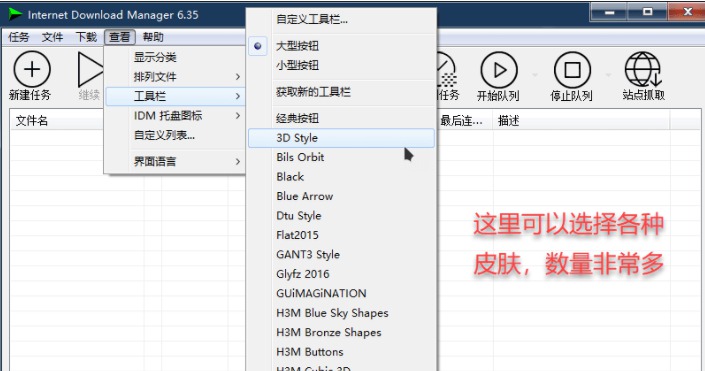The width and height of the screenshot is (705, 371).
Task: Open 自定义列表... dialog entry
Action: [x=175, y=135]
